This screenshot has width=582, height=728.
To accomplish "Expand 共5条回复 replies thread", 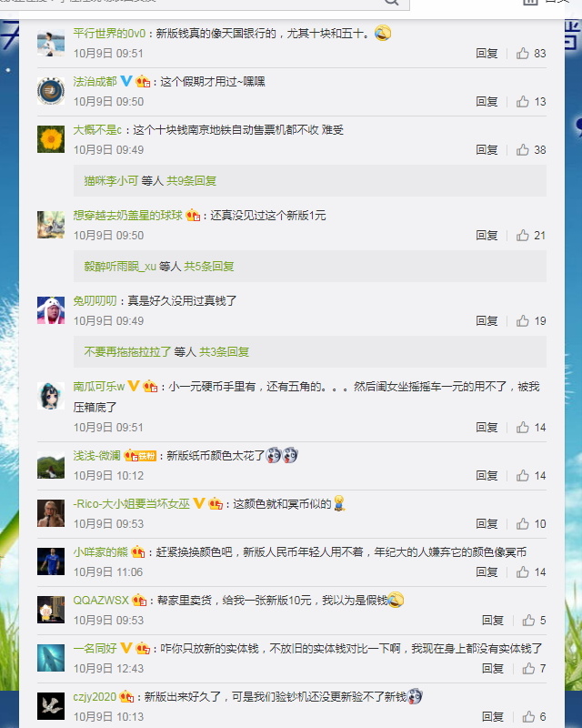I will point(209,266).
